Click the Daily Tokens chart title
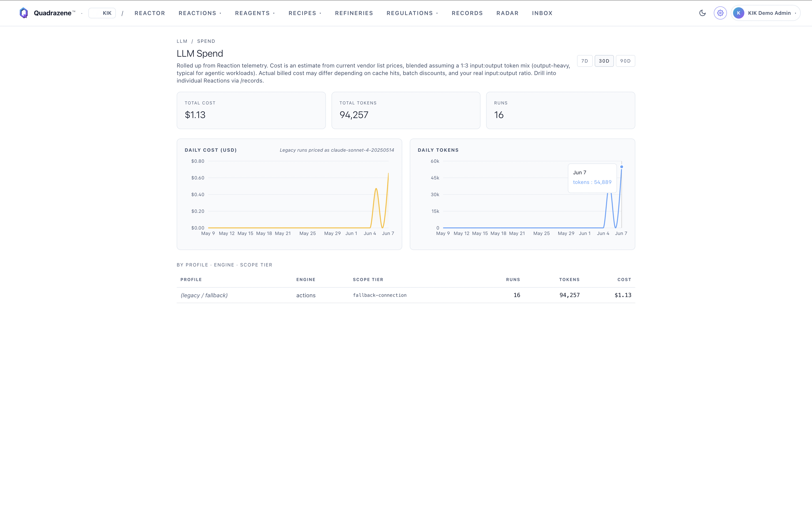812x508 pixels. (438, 150)
